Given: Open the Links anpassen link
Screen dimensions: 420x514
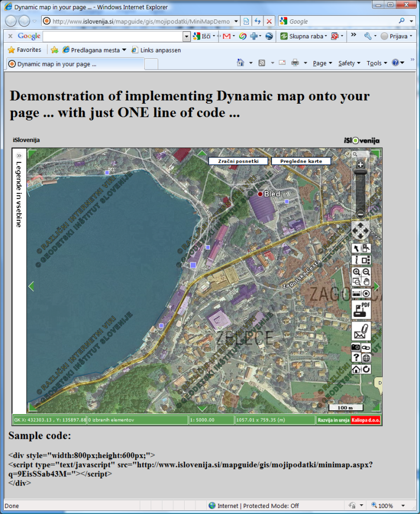Looking at the screenshot, I should (x=156, y=50).
